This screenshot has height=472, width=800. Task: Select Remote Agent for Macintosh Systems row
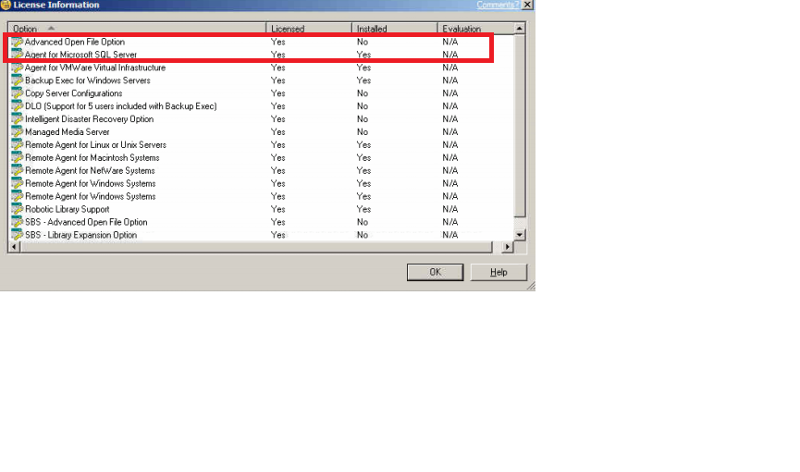pyautogui.click(x=261, y=158)
